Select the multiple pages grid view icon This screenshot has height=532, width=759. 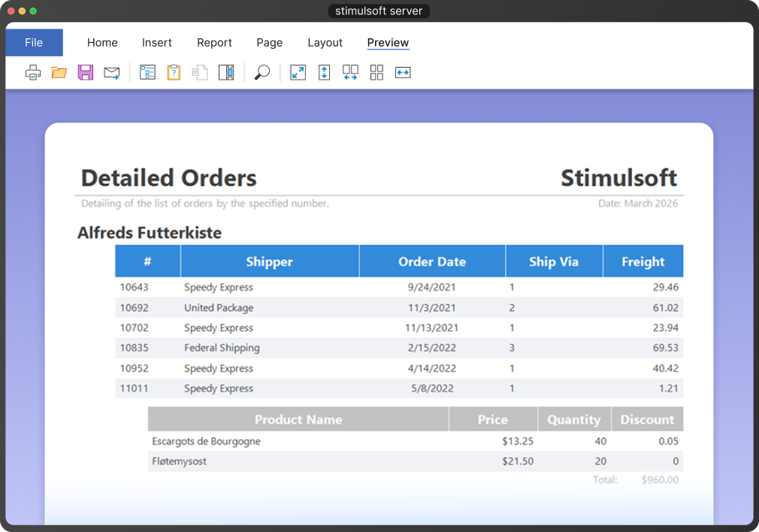pos(376,73)
